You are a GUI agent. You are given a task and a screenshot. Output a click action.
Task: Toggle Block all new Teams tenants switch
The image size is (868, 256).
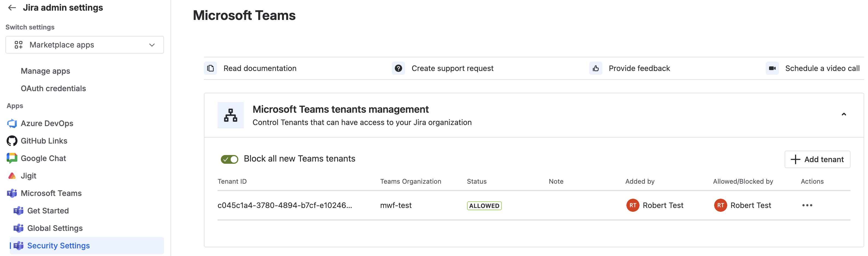click(230, 159)
